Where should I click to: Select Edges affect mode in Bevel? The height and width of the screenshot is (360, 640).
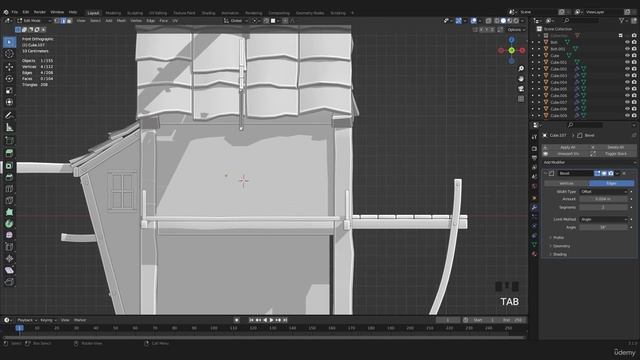[x=611, y=184]
